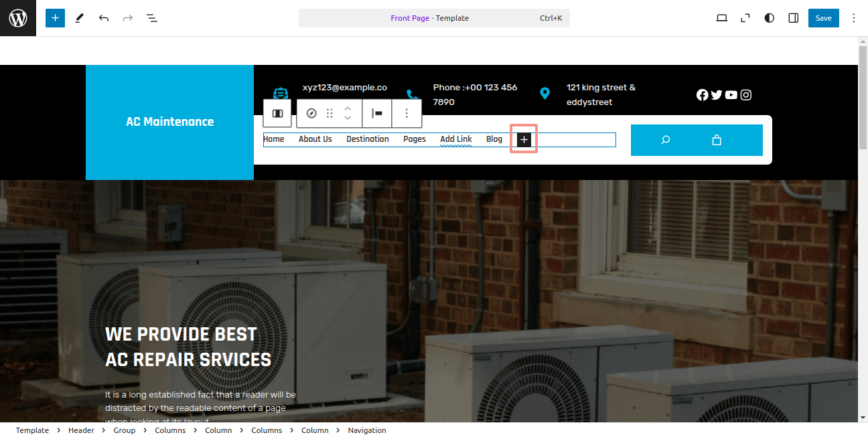
Task: Move the Navigation block down
Action: pyautogui.click(x=348, y=118)
